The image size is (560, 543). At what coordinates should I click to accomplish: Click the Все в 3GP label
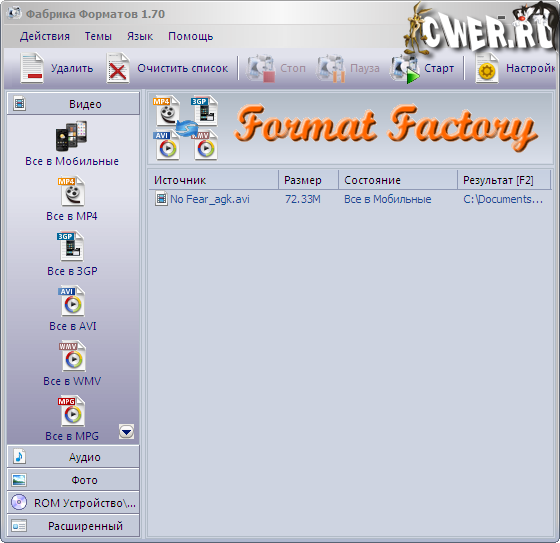[72, 271]
